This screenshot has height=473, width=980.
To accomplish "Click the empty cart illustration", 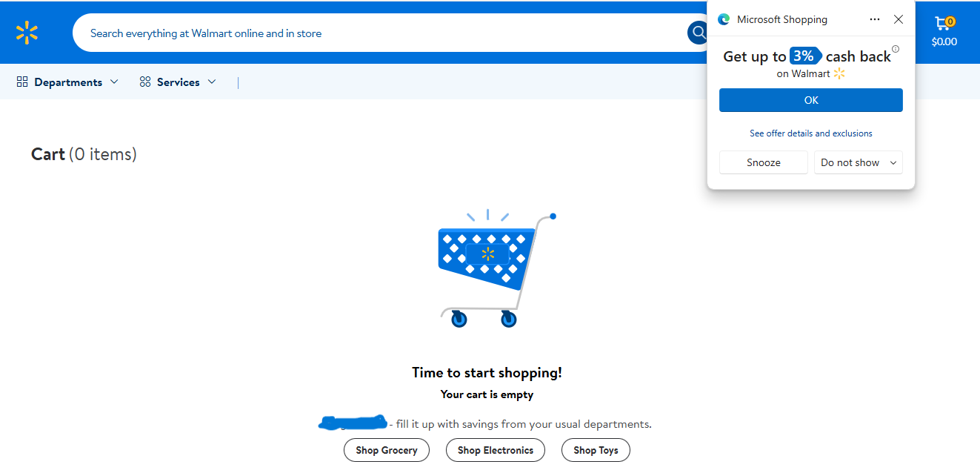I will click(489, 267).
